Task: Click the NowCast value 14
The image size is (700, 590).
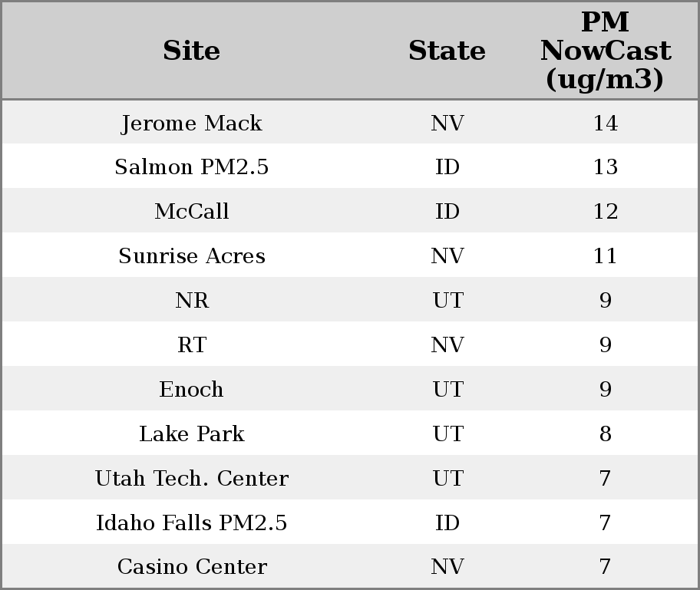Action: click(x=605, y=123)
